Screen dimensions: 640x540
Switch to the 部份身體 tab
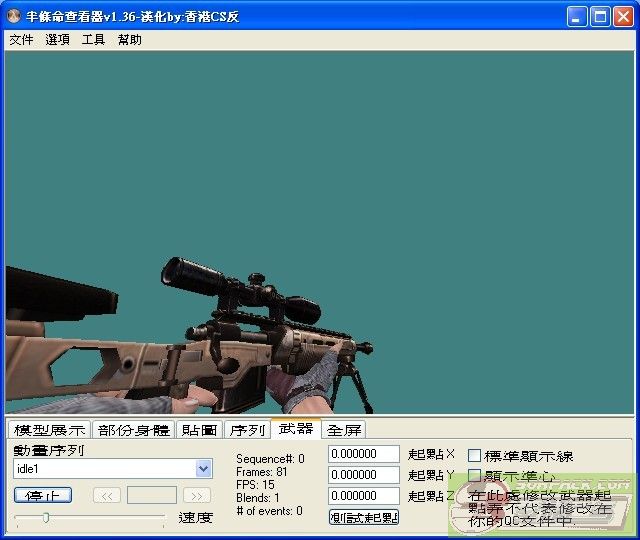pyautogui.click(x=134, y=430)
